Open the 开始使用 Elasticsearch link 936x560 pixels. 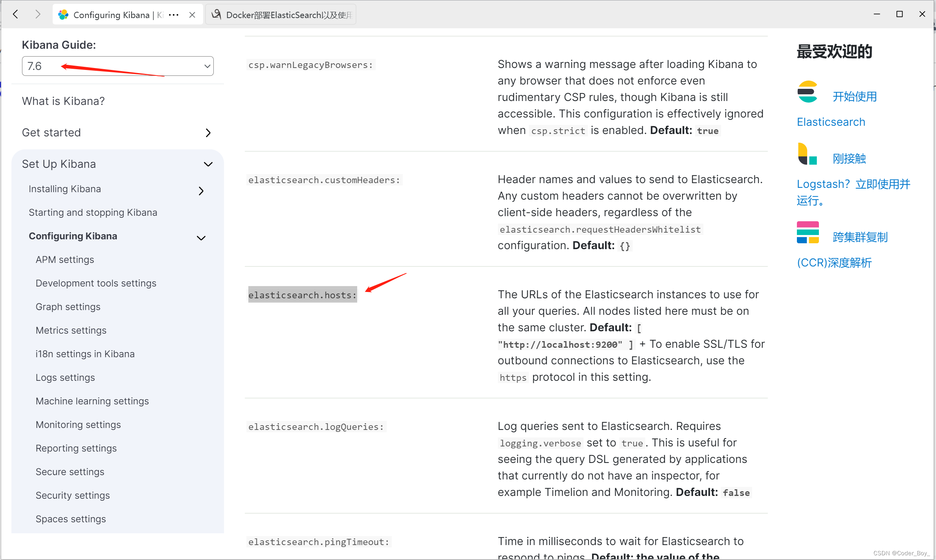coord(855,97)
